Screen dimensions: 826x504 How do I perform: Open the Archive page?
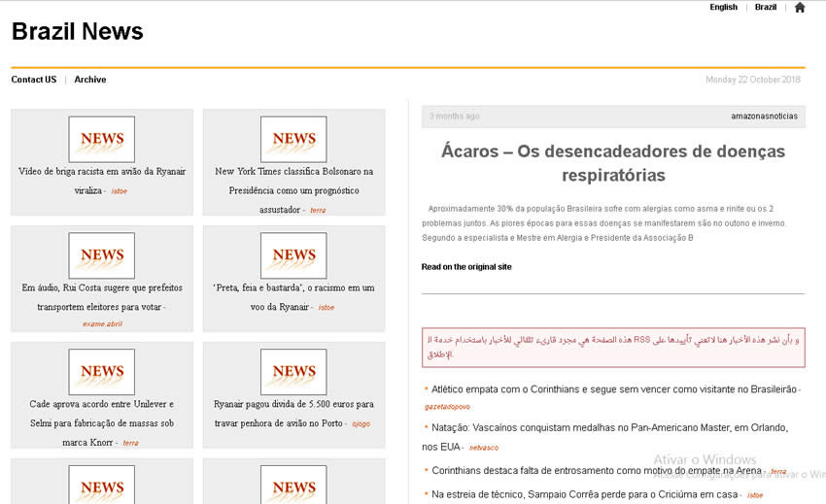click(90, 80)
